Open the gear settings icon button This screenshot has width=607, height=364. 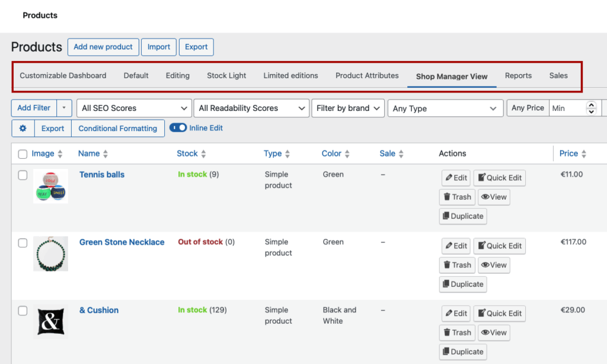(x=23, y=128)
